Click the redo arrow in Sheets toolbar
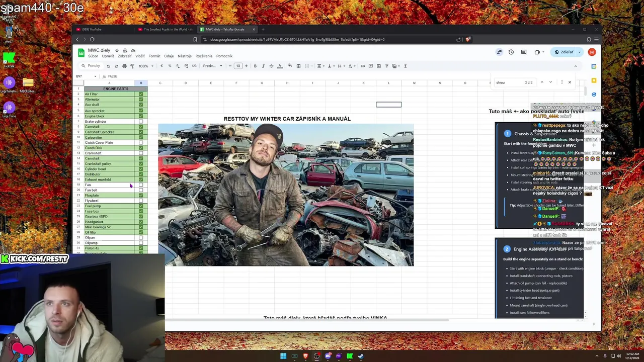The image size is (644, 362). [116, 66]
